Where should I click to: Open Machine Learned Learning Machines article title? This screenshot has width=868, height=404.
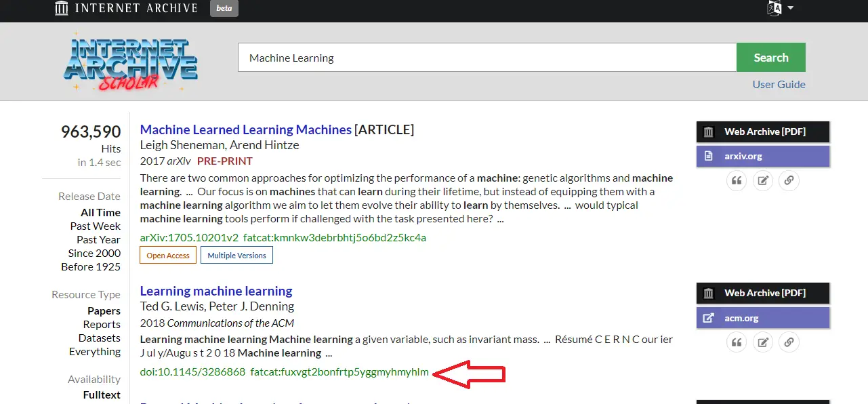[246, 129]
